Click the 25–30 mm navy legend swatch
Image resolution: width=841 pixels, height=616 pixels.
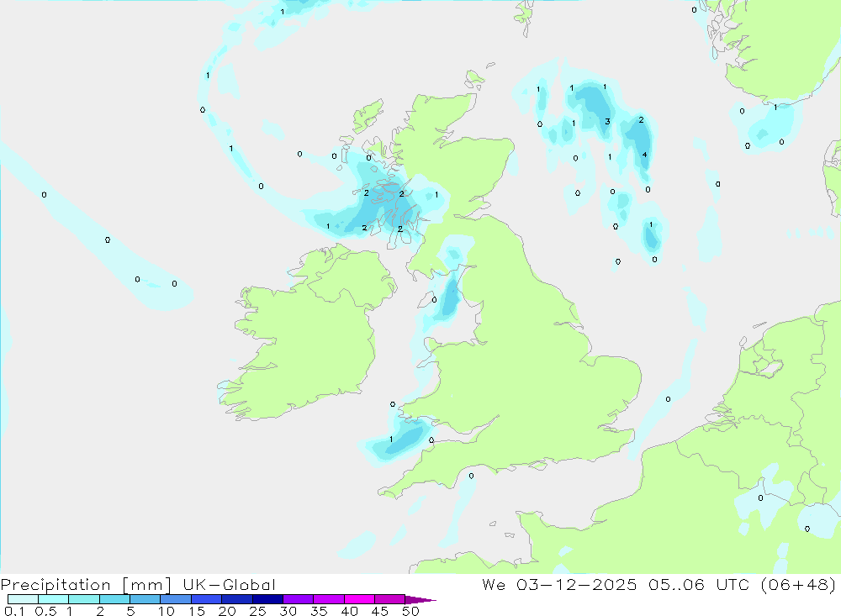click(x=267, y=599)
